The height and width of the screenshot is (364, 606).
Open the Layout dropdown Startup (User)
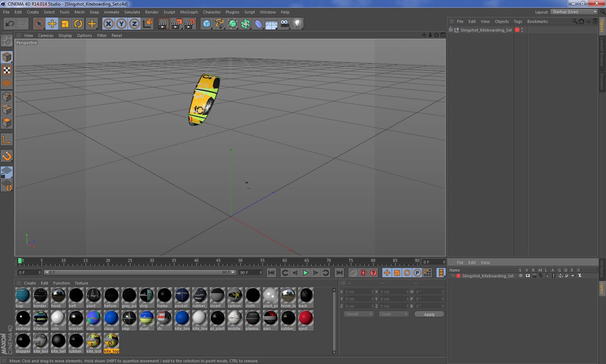pyautogui.click(x=574, y=12)
